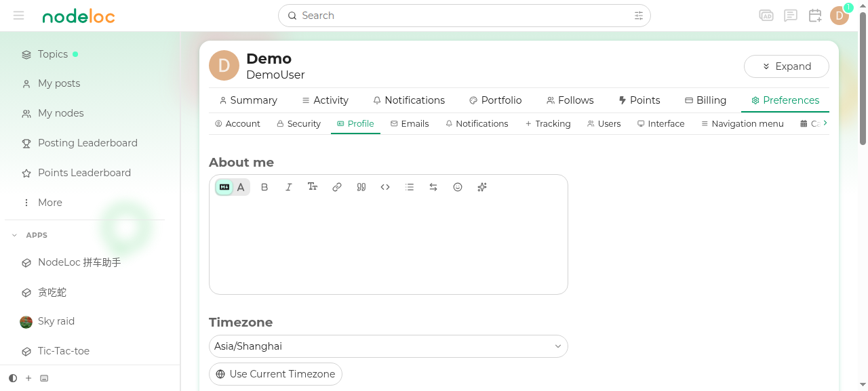Open the Activity tab
This screenshot has width=868, height=391.
coord(325,100)
